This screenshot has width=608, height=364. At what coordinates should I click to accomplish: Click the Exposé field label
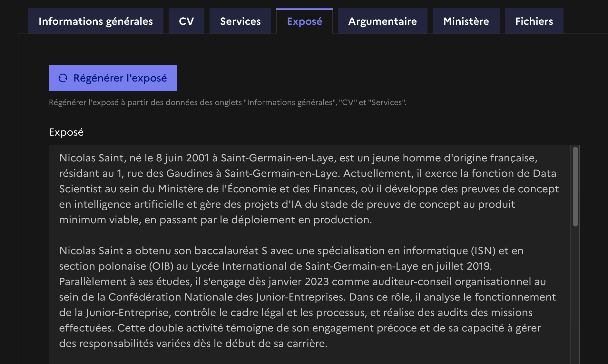(x=66, y=132)
